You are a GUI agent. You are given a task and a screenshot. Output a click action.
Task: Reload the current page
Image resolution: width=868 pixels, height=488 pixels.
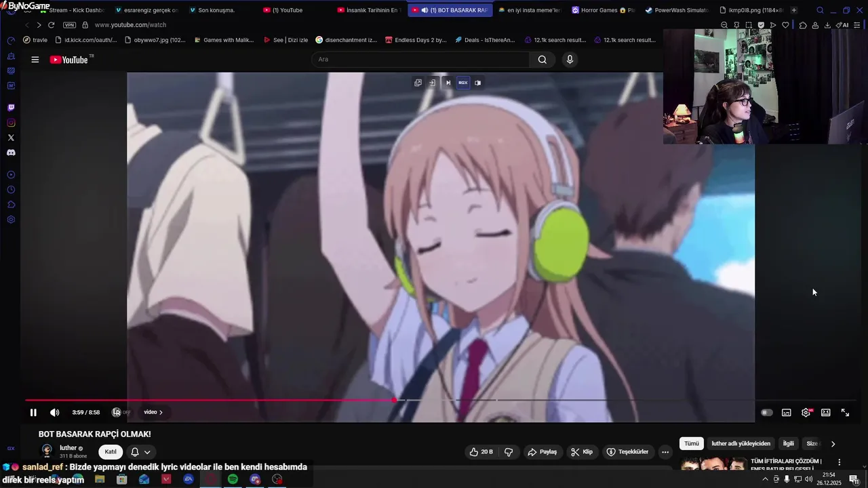(x=51, y=25)
